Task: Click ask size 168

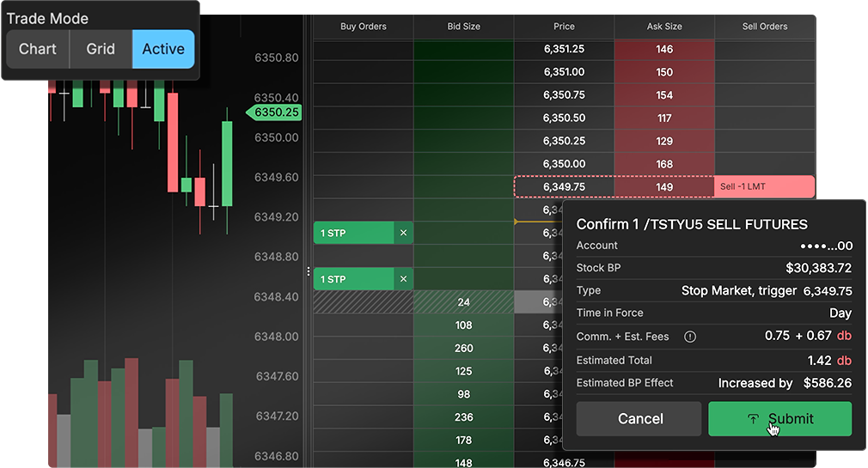Action: pos(664,164)
